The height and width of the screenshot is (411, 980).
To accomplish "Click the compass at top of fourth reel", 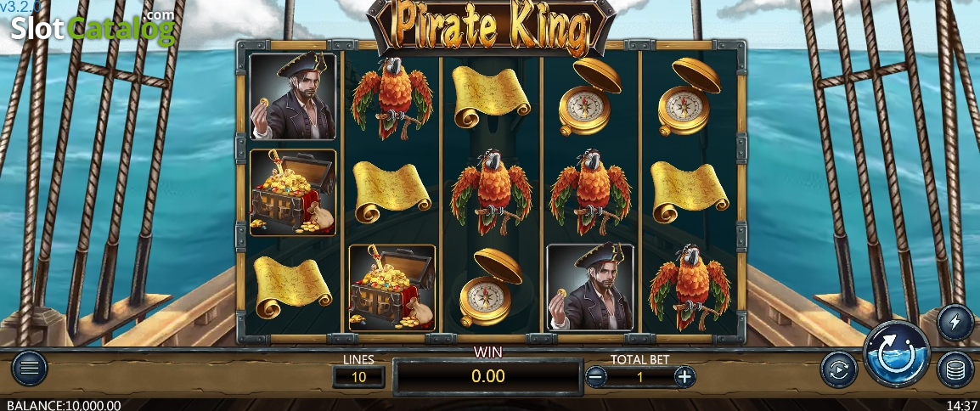I will point(590,98).
